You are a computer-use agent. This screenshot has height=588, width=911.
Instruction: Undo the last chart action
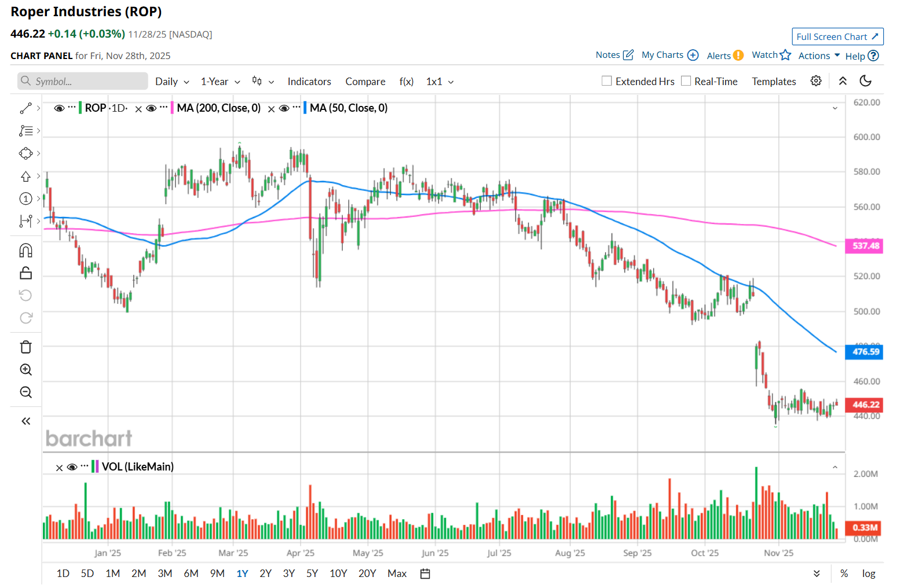[25, 295]
